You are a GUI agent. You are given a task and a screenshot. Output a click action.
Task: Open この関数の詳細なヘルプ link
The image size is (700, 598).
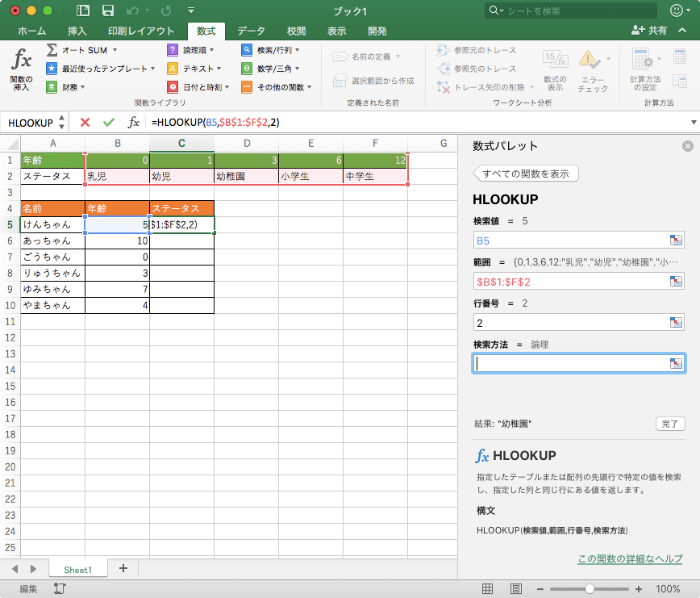coord(630,558)
